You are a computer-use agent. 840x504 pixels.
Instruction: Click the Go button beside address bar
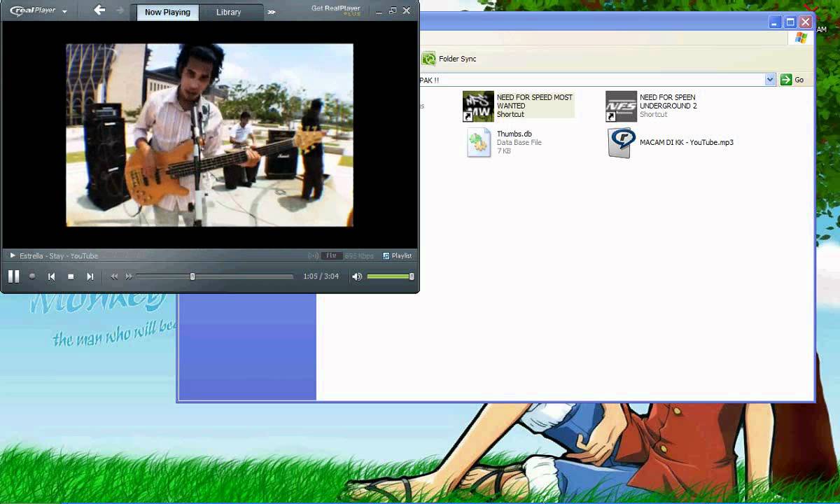pos(792,80)
